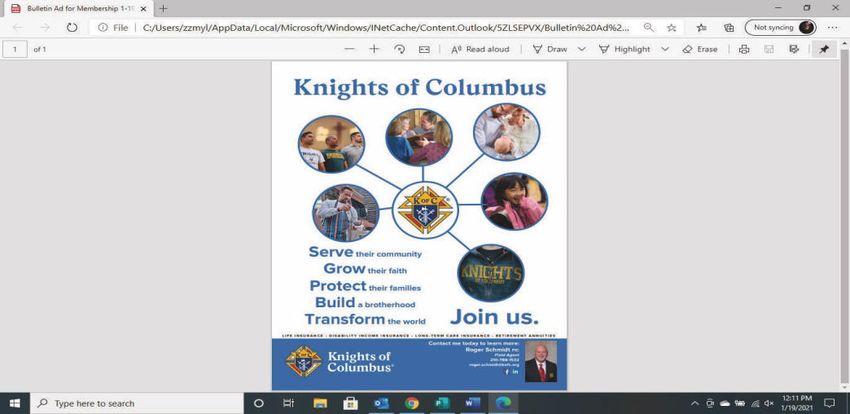Open the Action Center notifications
This screenshot has width=850, height=414.
click(829, 403)
